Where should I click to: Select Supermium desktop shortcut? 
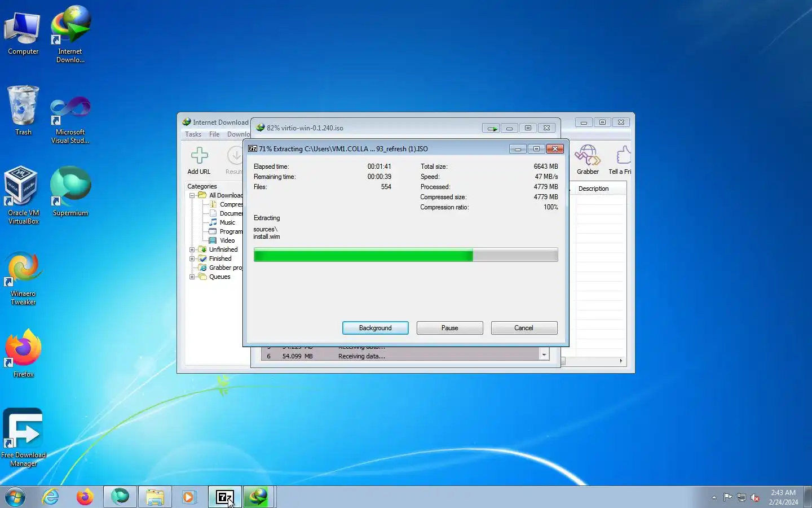(x=70, y=191)
